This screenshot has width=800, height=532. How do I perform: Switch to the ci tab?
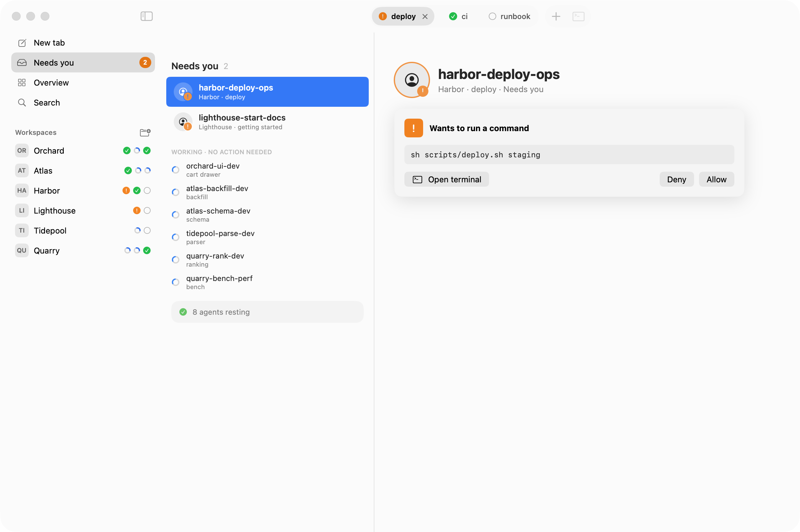[x=458, y=16]
